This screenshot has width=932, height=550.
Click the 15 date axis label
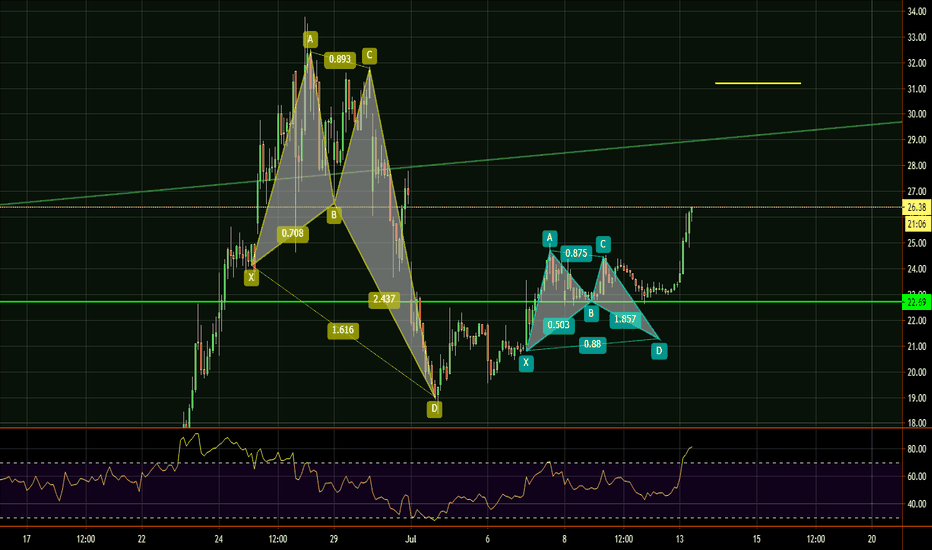pyautogui.click(x=757, y=539)
